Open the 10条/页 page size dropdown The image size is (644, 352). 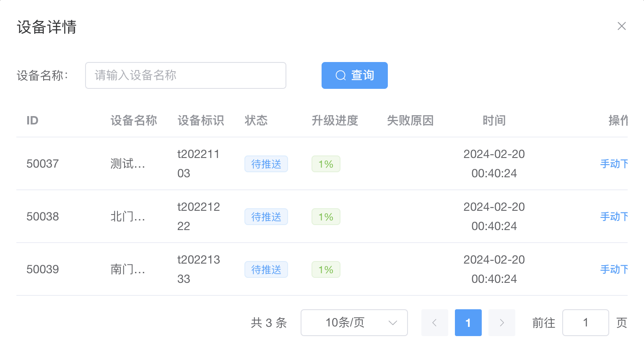(x=354, y=323)
